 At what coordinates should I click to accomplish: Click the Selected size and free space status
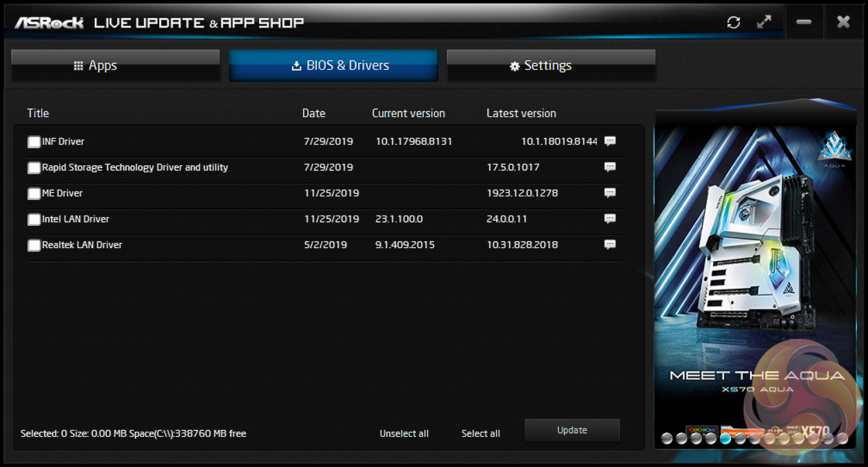(x=134, y=433)
